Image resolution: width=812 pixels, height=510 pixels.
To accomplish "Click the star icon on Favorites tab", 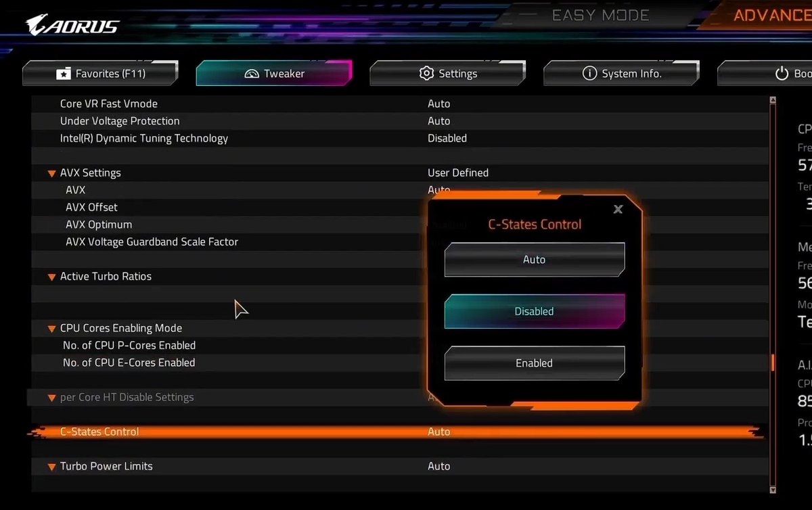I will (x=63, y=74).
